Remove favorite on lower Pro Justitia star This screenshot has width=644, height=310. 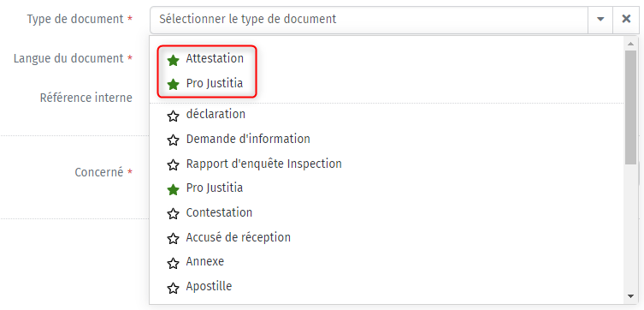pyautogui.click(x=174, y=189)
